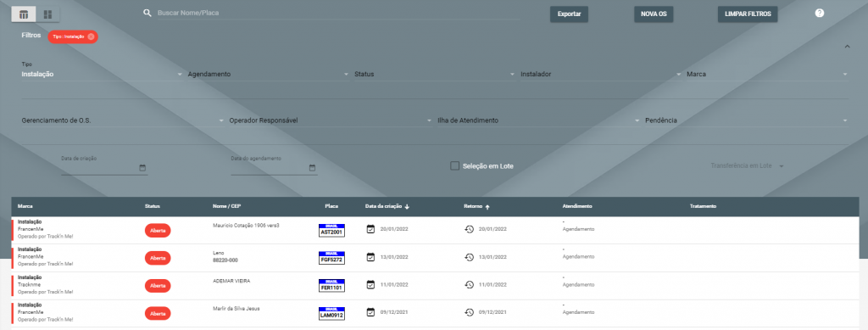Viewport: 868px width, 330px height.
Task: Select name ADEMAR VIEIRA
Action: point(231,281)
